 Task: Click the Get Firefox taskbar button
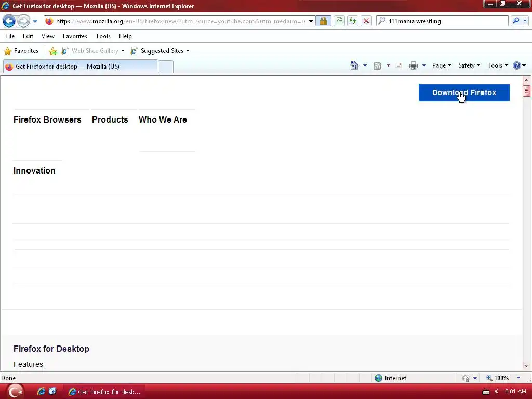104,392
